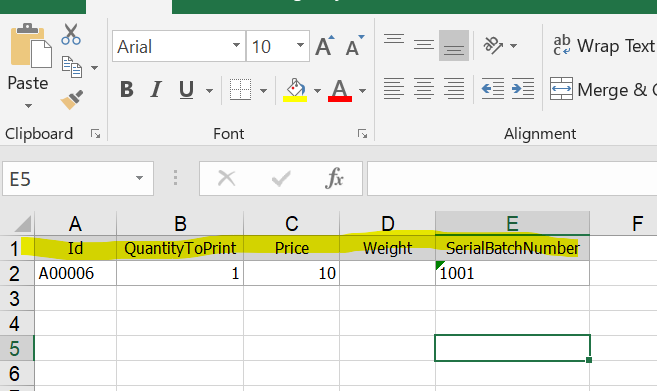Select column C header
Viewport: 657px width, 391px height.
tap(292, 223)
